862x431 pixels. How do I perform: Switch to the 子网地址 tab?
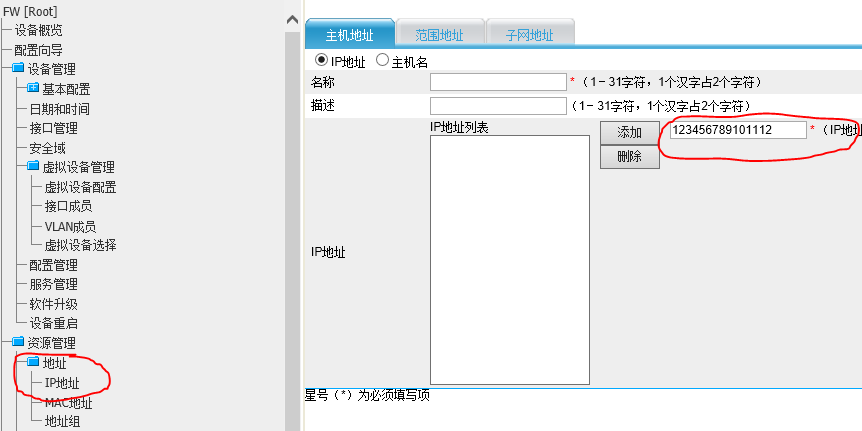530,33
